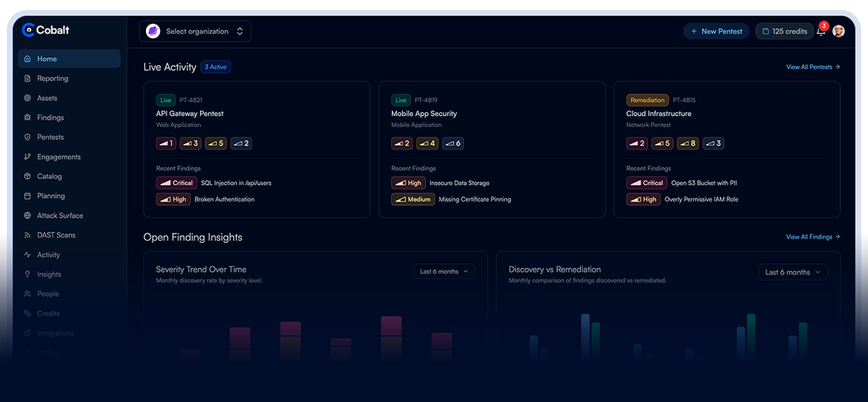Click the Insights lightbulb icon
This screenshot has height=402, width=868.
pos(28,274)
